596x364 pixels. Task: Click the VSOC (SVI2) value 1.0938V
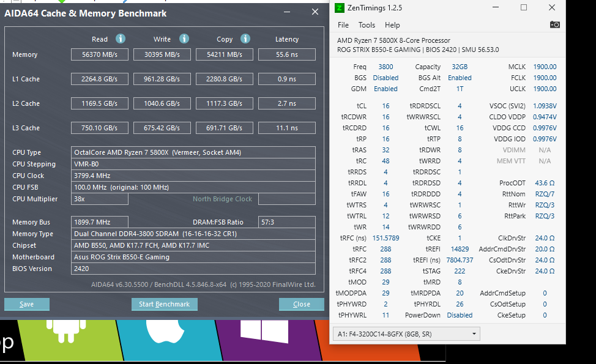point(545,106)
